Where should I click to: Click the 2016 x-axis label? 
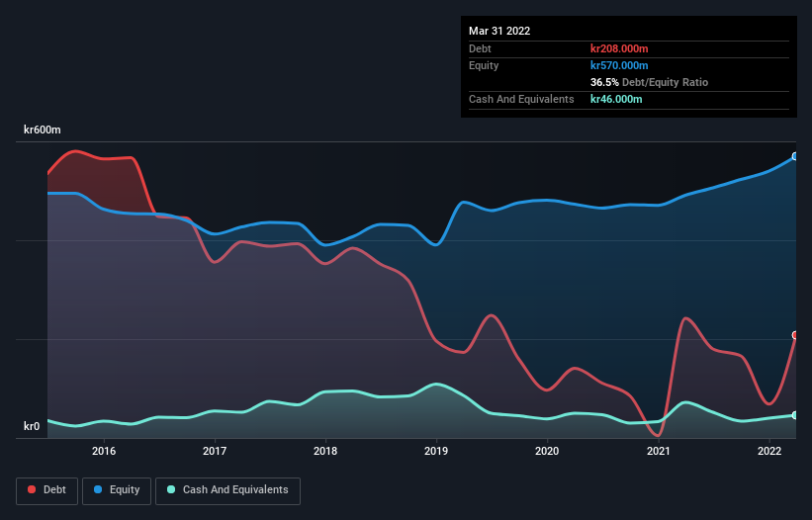pos(104,451)
